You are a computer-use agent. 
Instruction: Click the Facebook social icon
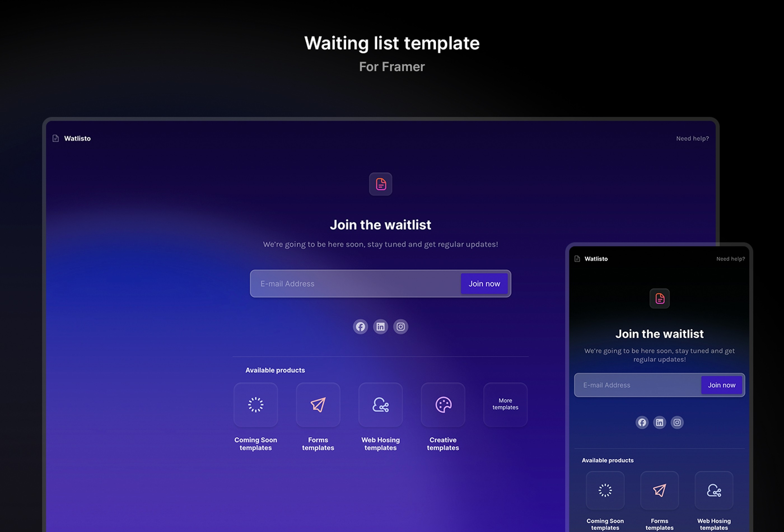point(361,326)
